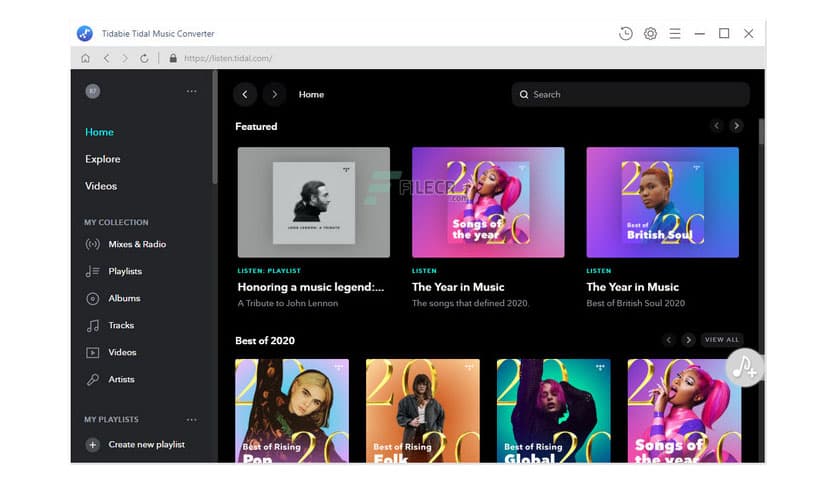
Task: Open the Artists collection
Action: point(110,380)
